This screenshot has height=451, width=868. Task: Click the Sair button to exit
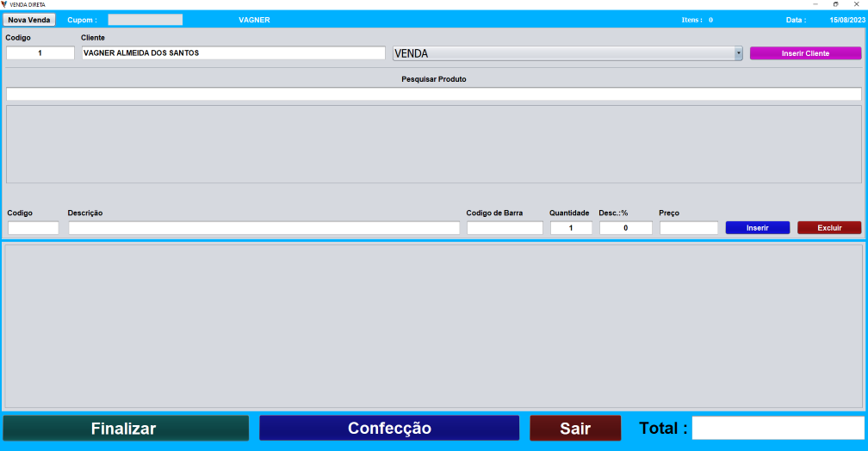tap(574, 429)
